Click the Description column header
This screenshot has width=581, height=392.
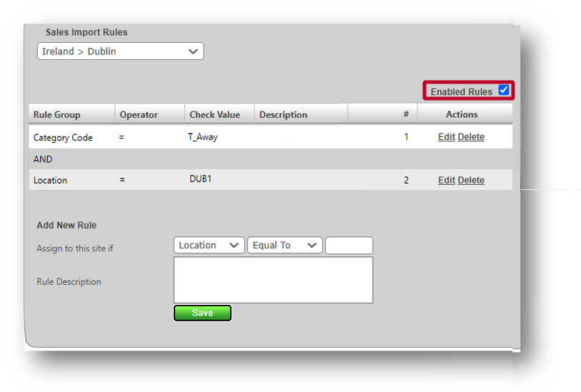click(301, 114)
